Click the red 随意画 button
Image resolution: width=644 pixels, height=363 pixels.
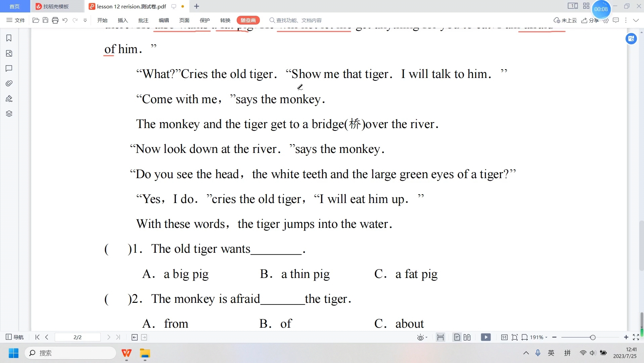[x=248, y=20]
